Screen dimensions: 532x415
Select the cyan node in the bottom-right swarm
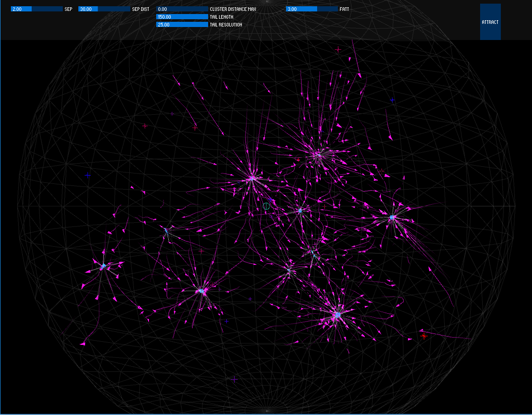pos(338,314)
